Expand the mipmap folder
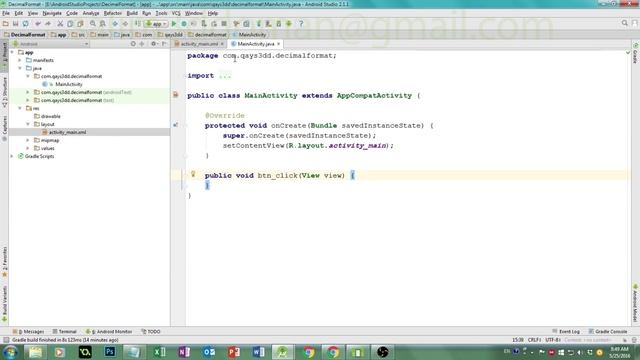 click(28, 140)
